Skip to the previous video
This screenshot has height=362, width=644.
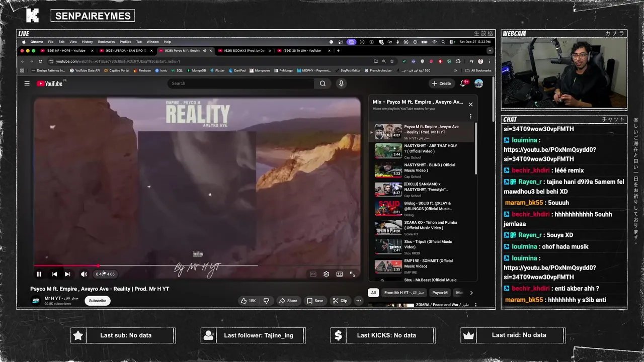pos(54,274)
